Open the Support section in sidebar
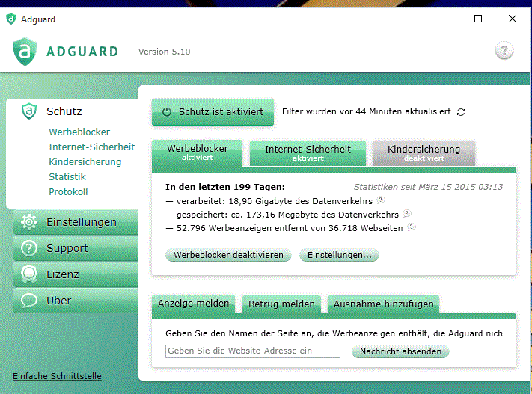Screen dimensions: 532x394 click(x=67, y=248)
